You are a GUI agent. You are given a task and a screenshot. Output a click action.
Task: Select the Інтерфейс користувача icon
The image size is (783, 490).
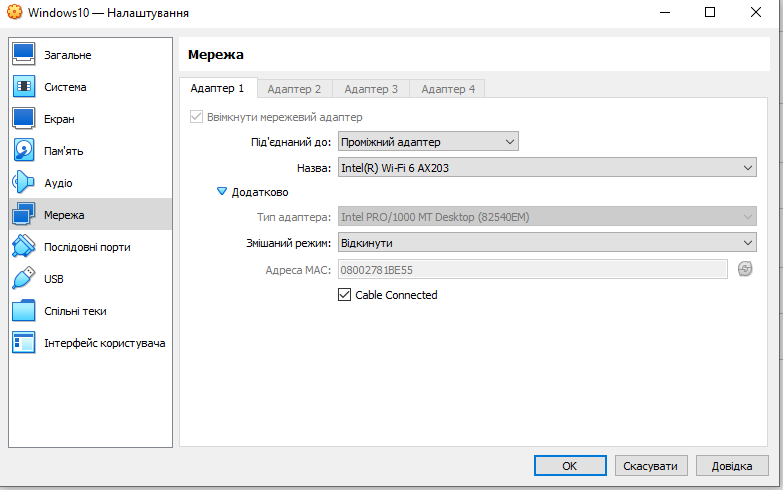[x=23, y=343]
